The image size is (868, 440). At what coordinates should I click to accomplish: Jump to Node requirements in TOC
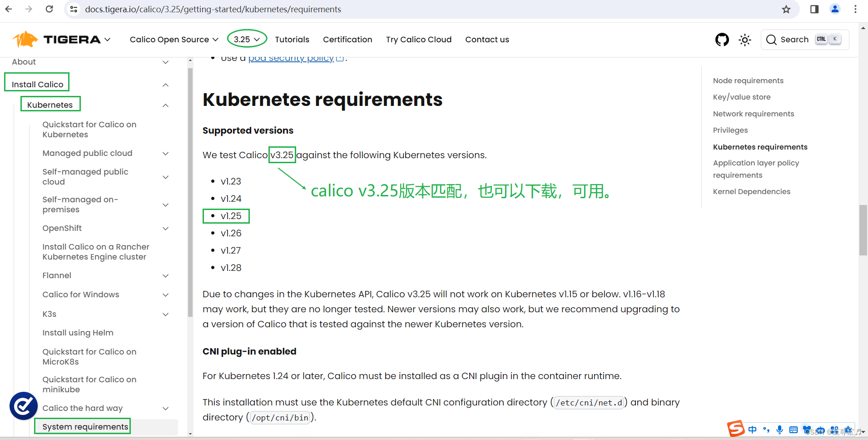click(748, 80)
